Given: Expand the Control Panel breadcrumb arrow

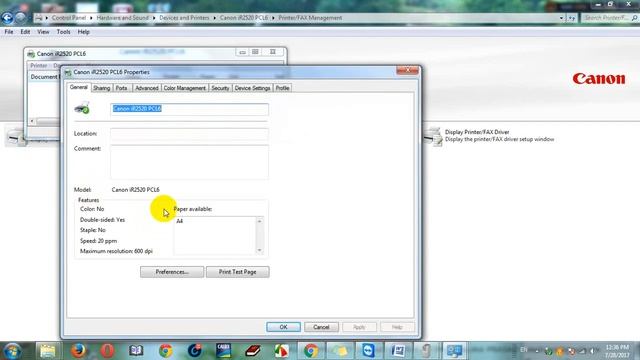Looking at the screenshot, I should coord(91,18).
